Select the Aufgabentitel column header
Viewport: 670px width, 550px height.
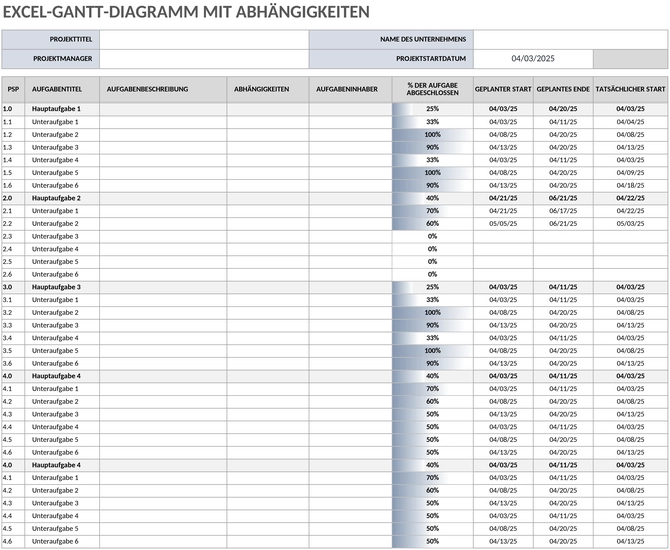click(62, 89)
